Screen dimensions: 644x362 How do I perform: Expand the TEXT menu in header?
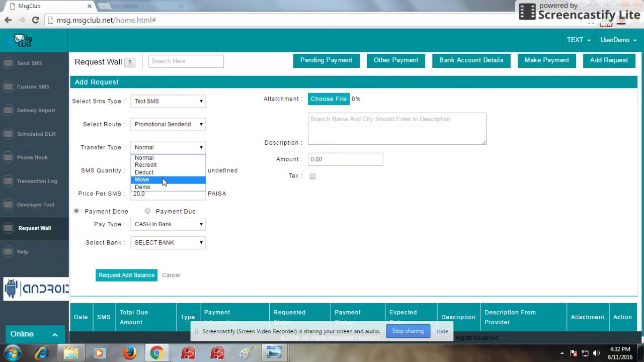pos(579,40)
